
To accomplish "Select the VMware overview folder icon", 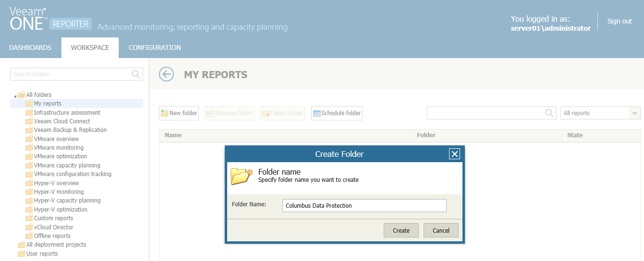I will [29, 139].
